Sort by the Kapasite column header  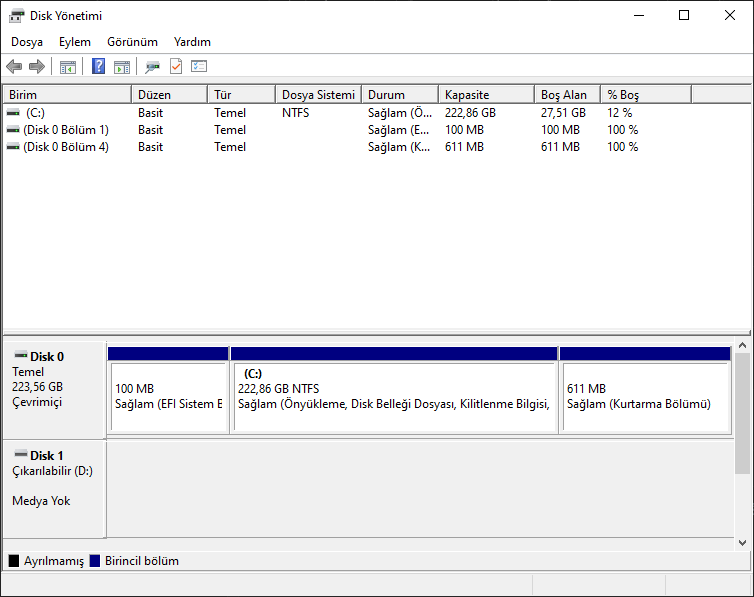coord(486,94)
